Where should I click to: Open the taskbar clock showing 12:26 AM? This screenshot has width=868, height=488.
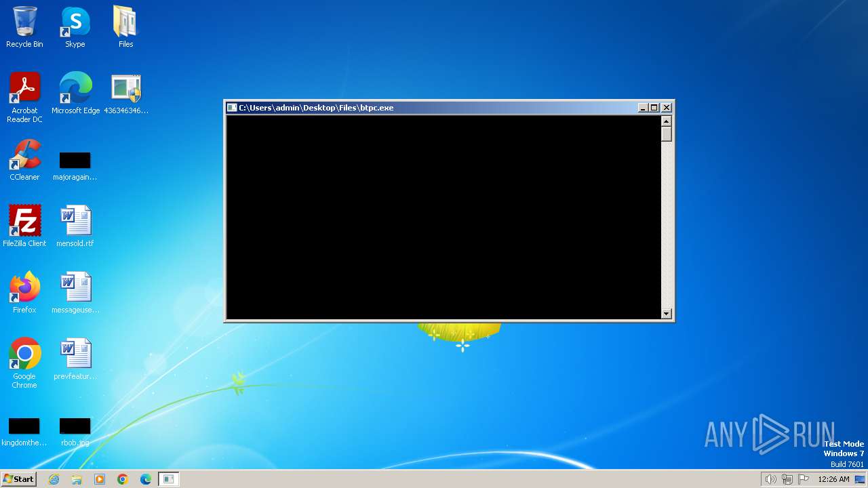(833, 479)
